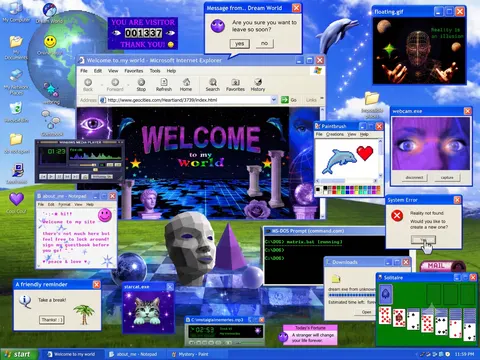Screen dimensions: 480x360
Task: Click Thanks button in friendly reminder dialog
Action: [52, 320]
